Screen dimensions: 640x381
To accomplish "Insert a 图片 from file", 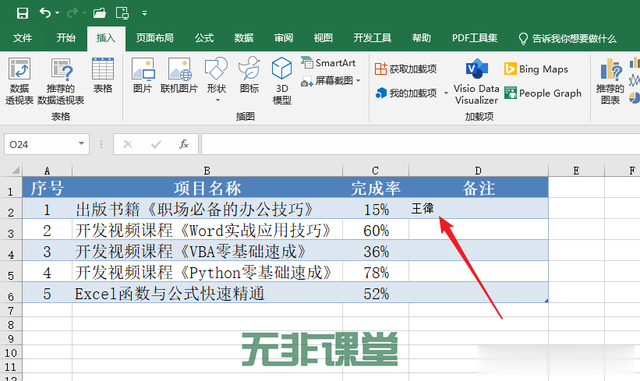I will click(142, 75).
